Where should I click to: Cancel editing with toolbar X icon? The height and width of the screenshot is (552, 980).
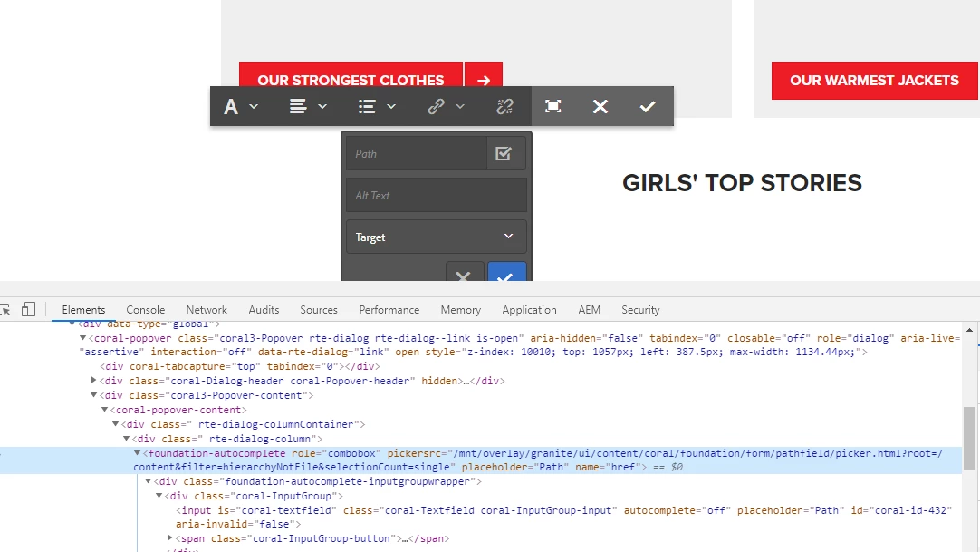[x=600, y=107]
